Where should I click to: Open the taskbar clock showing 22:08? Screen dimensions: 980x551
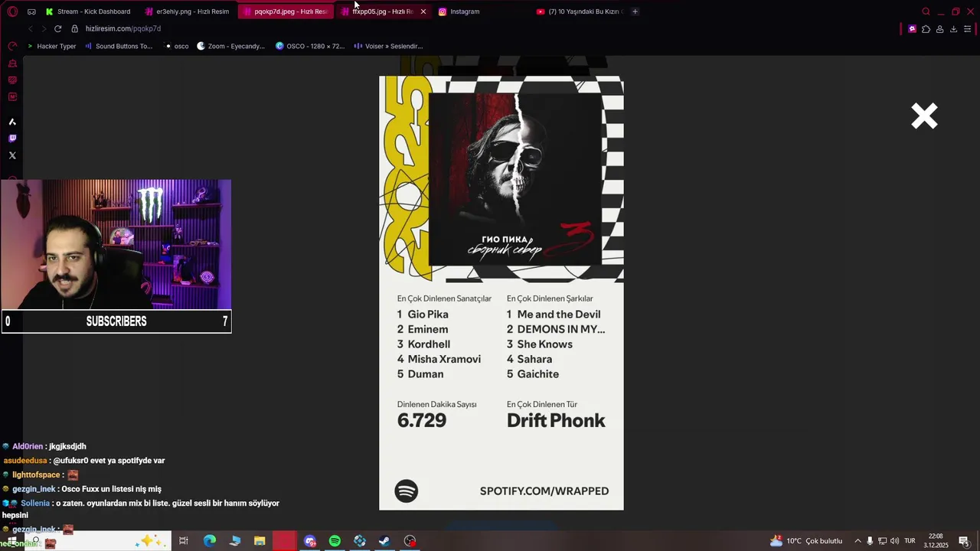tap(936, 541)
